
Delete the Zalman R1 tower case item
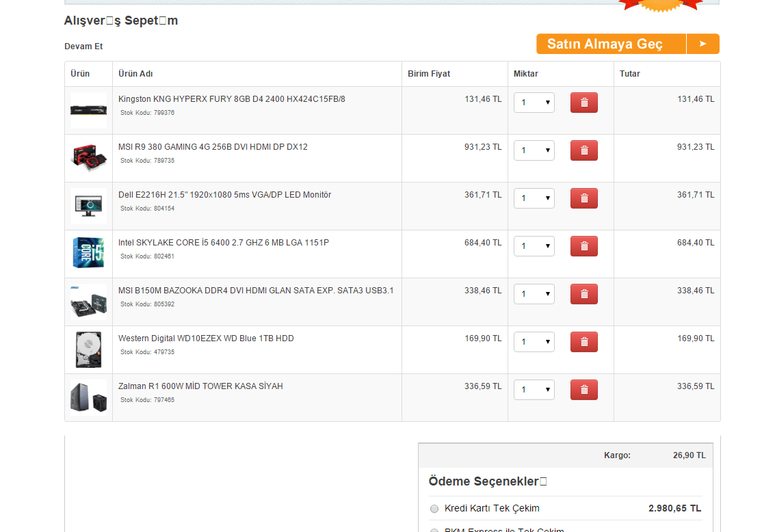pos(583,390)
